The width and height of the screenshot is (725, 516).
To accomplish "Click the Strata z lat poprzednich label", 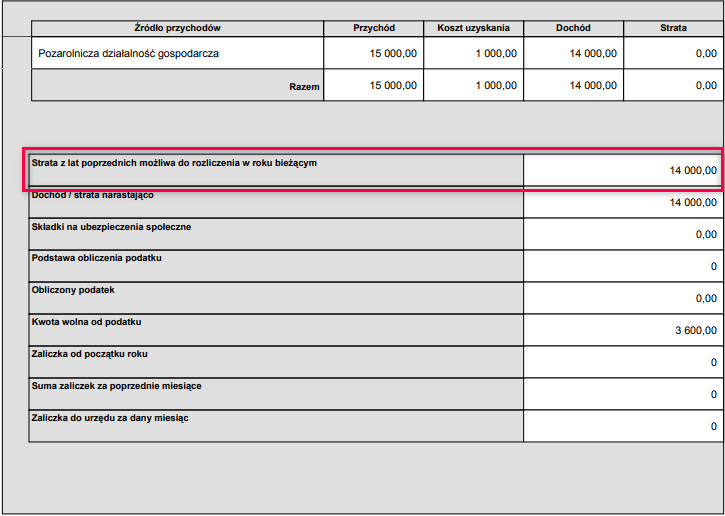I will (174, 163).
